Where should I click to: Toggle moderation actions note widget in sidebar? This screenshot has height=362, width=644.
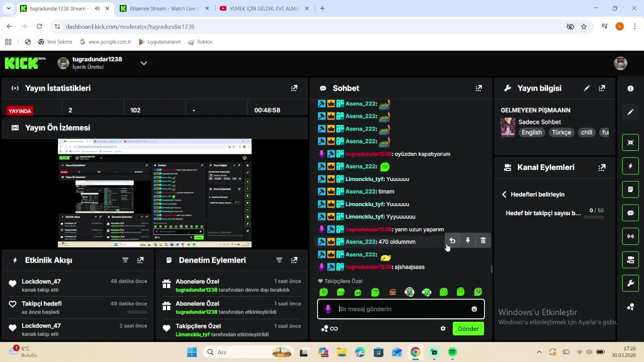tap(630, 190)
